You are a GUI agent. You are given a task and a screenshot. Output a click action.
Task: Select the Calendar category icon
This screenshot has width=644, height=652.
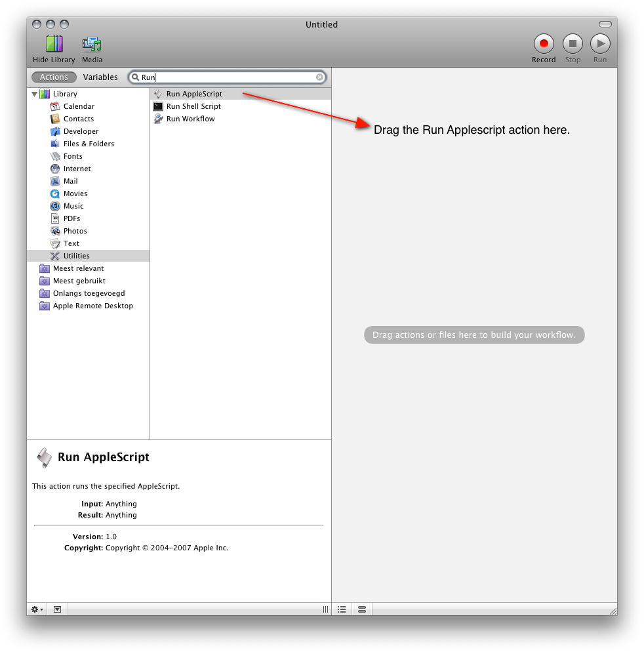point(55,106)
